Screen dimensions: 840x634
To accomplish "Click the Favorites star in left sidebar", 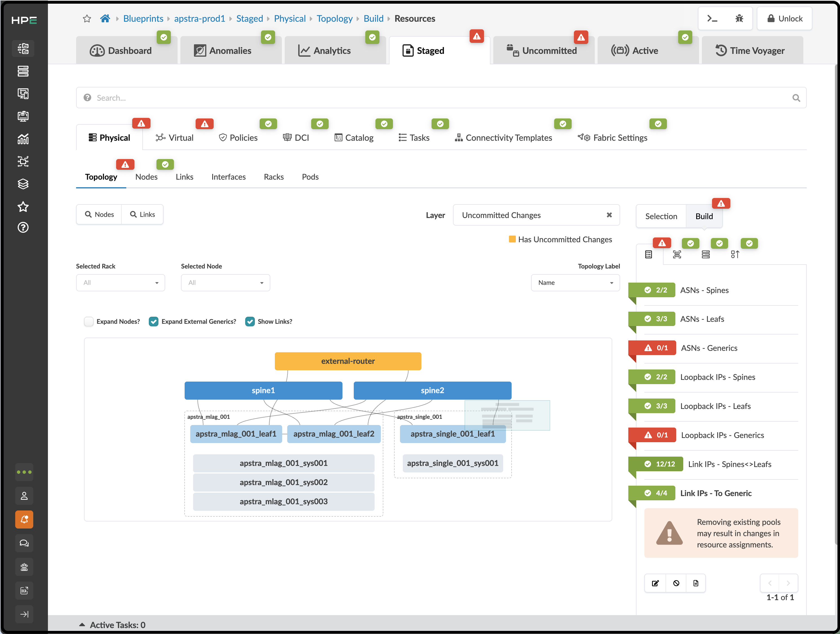I will (x=23, y=207).
